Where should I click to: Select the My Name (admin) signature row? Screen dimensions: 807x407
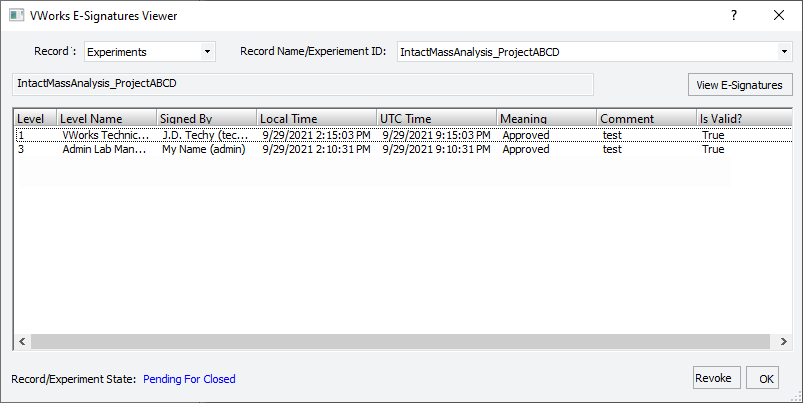click(x=404, y=149)
